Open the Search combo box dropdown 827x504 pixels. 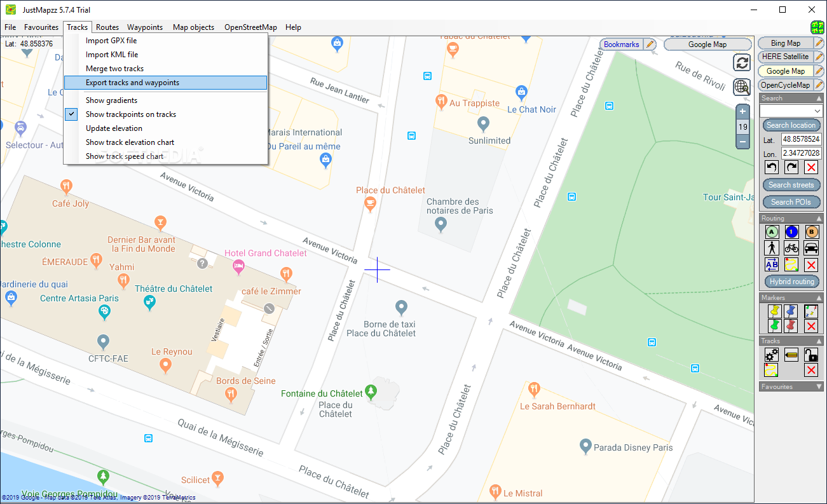point(817,111)
